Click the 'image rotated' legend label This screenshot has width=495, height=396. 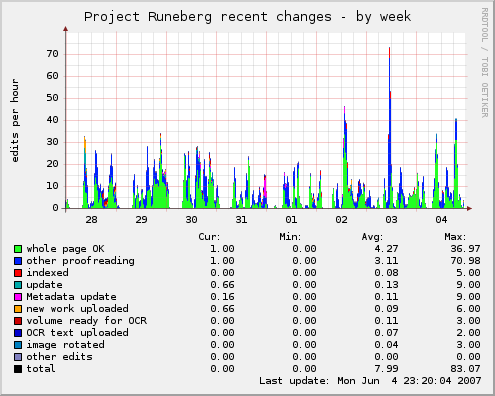pyautogui.click(x=66, y=345)
